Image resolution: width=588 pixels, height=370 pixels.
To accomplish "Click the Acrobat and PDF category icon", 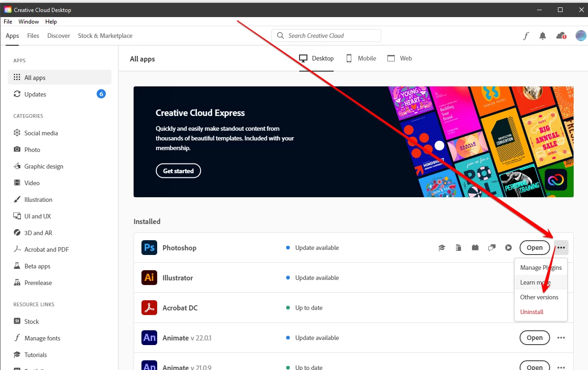I will [x=17, y=249].
